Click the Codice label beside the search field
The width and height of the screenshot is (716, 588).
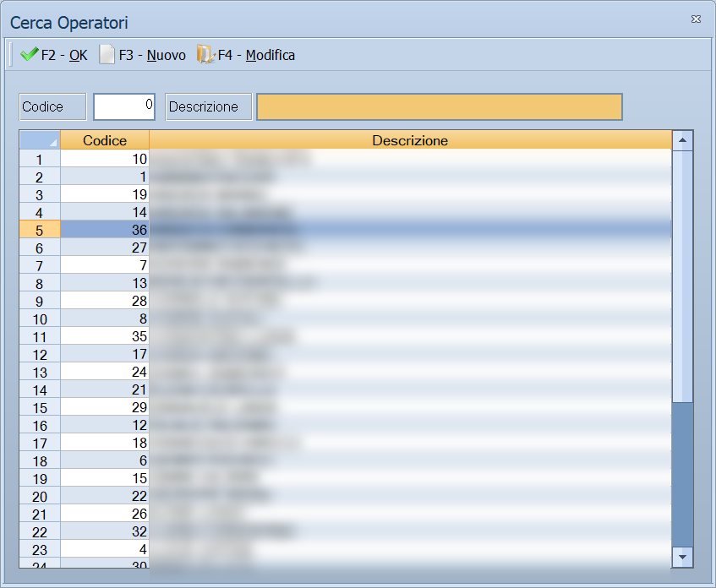52,106
